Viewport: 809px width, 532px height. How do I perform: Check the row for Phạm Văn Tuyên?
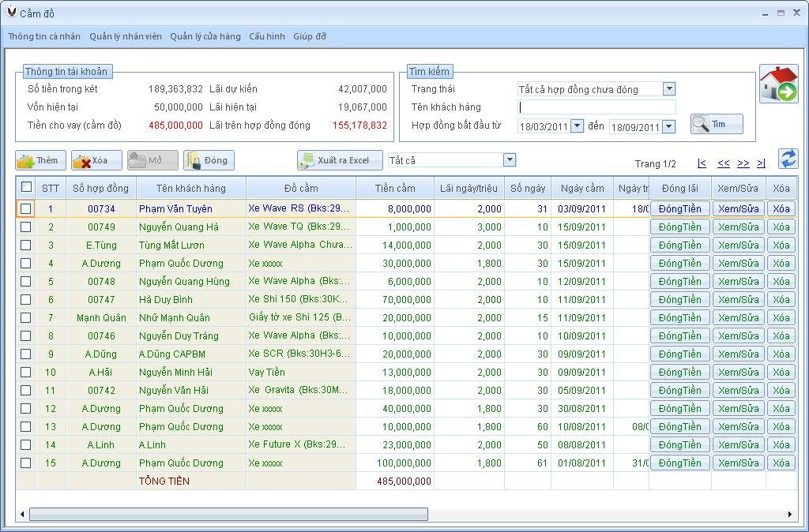pyautogui.click(x=26, y=209)
